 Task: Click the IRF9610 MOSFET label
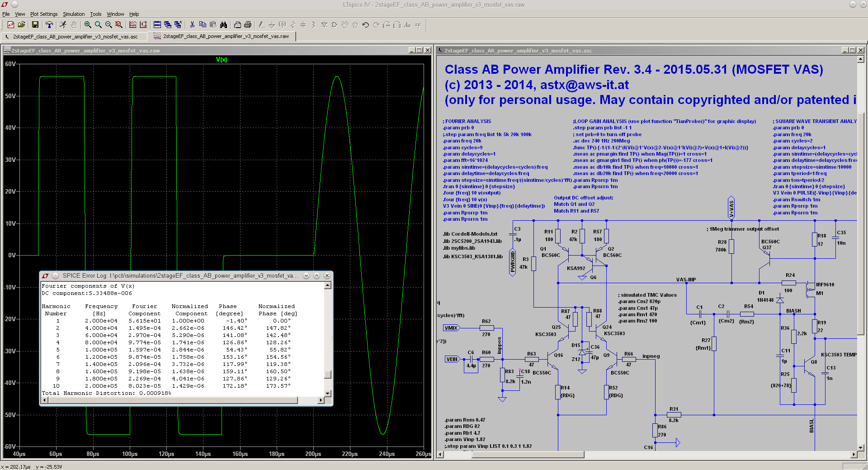point(825,285)
